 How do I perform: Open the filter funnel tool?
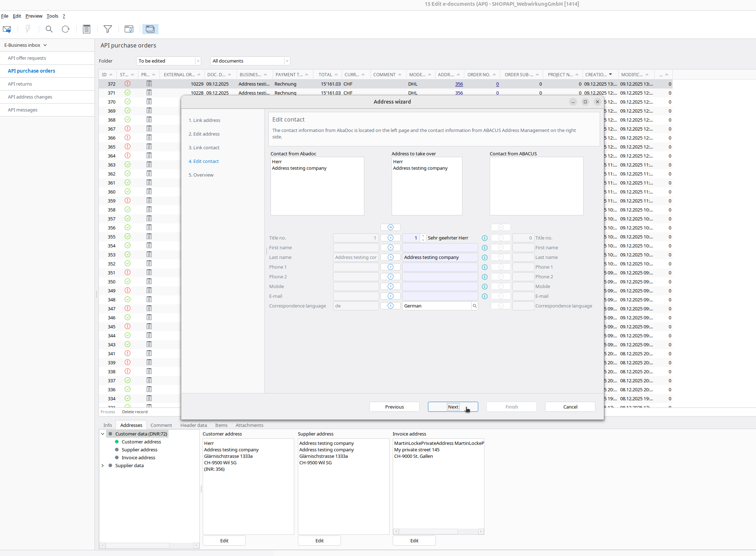click(107, 29)
